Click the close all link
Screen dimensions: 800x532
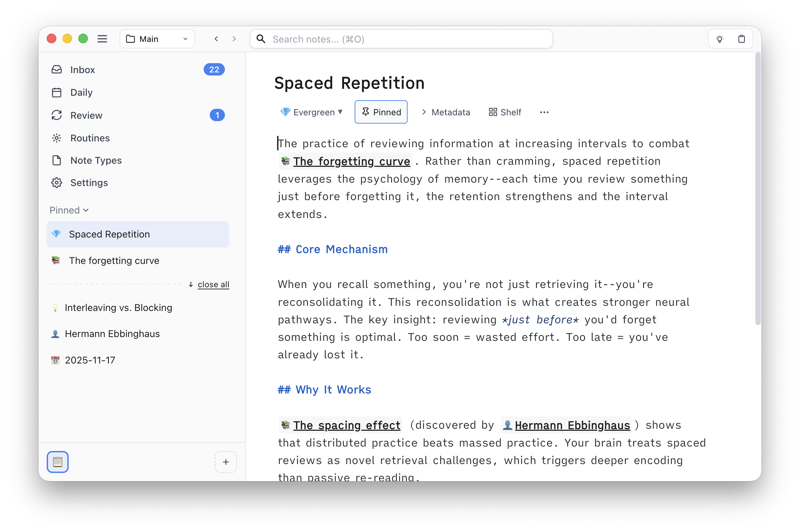click(x=213, y=284)
